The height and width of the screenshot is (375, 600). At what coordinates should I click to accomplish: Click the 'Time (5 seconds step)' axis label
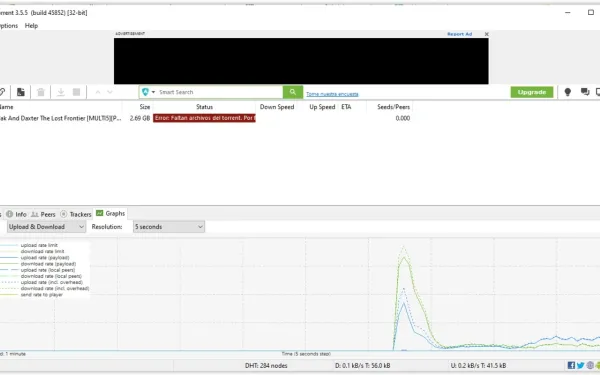[306, 354]
